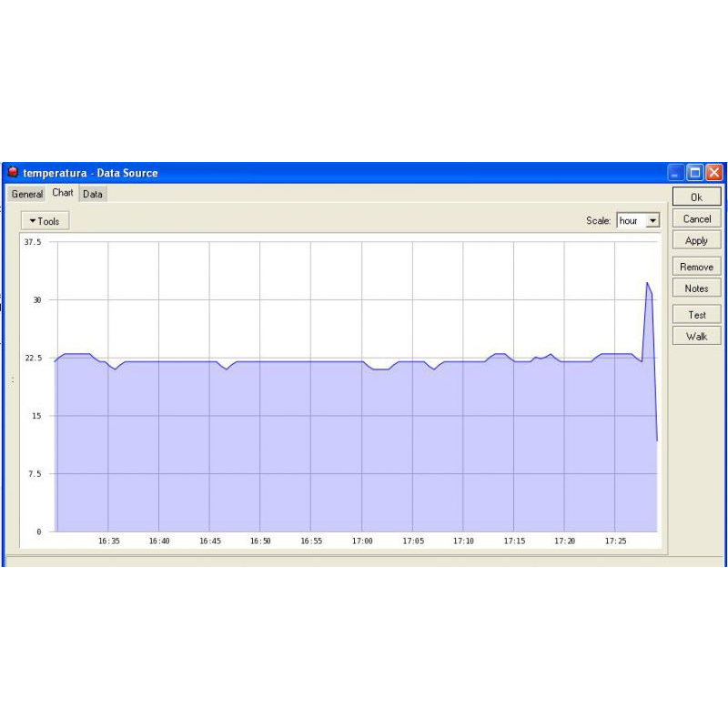Click the Cancel button
This screenshot has height=728, width=728.
(696, 218)
